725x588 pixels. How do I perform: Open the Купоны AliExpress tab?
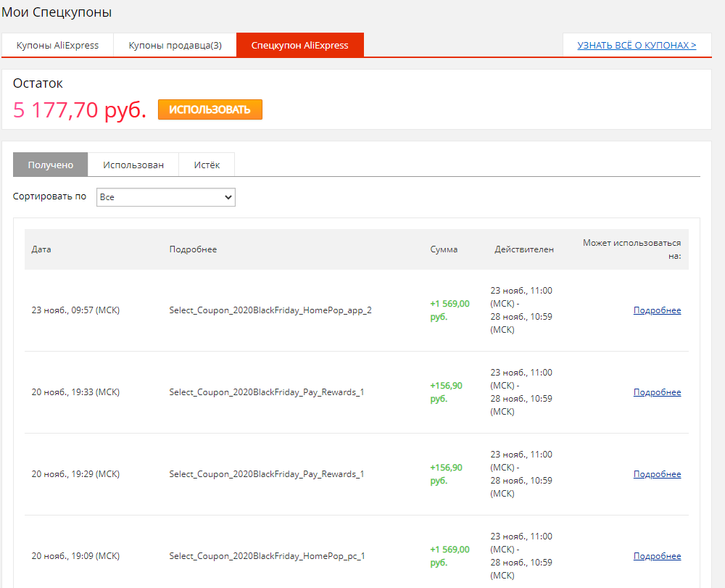tap(57, 45)
